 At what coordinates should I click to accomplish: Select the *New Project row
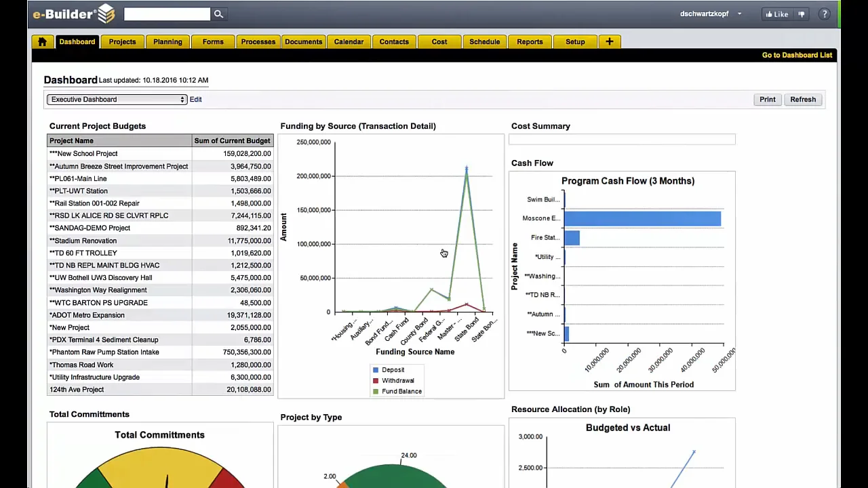160,327
